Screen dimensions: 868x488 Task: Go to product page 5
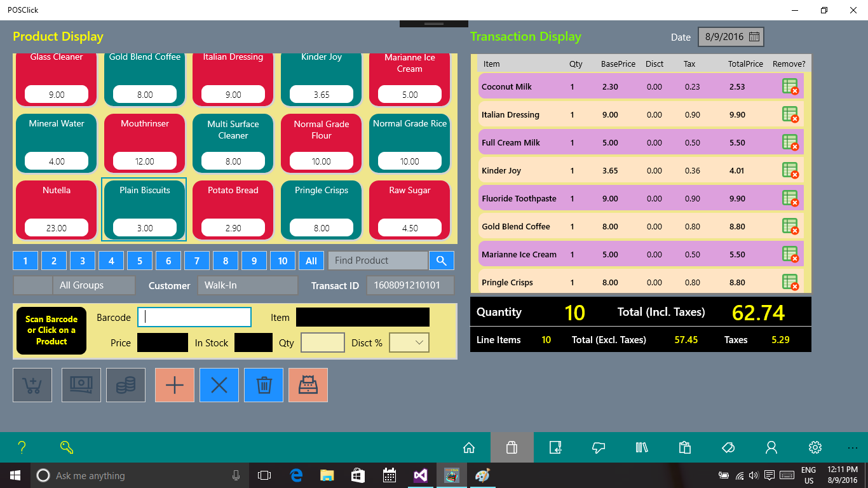pyautogui.click(x=140, y=261)
